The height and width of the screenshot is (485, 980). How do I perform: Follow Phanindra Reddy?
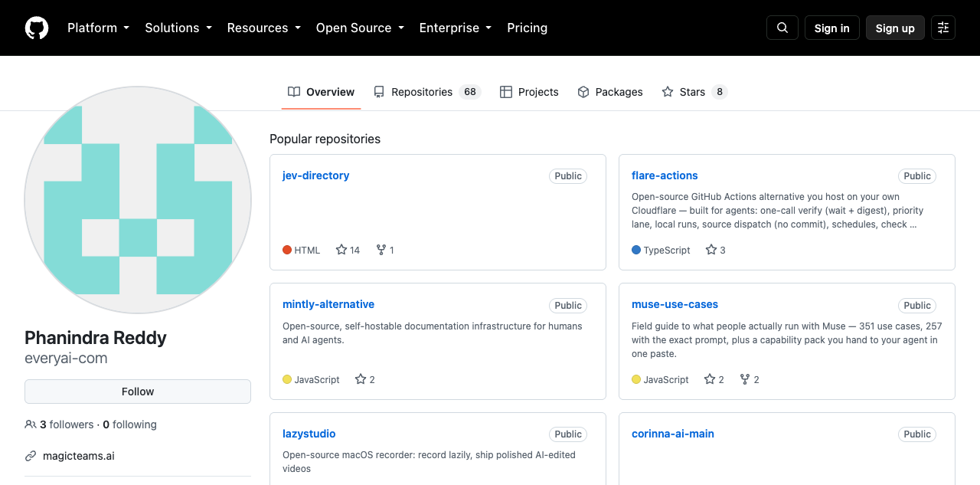(x=138, y=392)
